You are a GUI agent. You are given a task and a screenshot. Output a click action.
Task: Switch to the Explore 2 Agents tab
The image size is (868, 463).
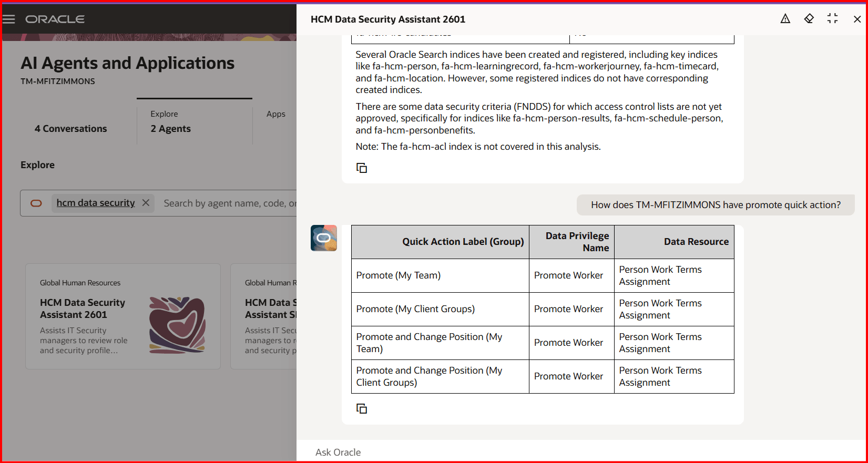(x=195, y=122)
